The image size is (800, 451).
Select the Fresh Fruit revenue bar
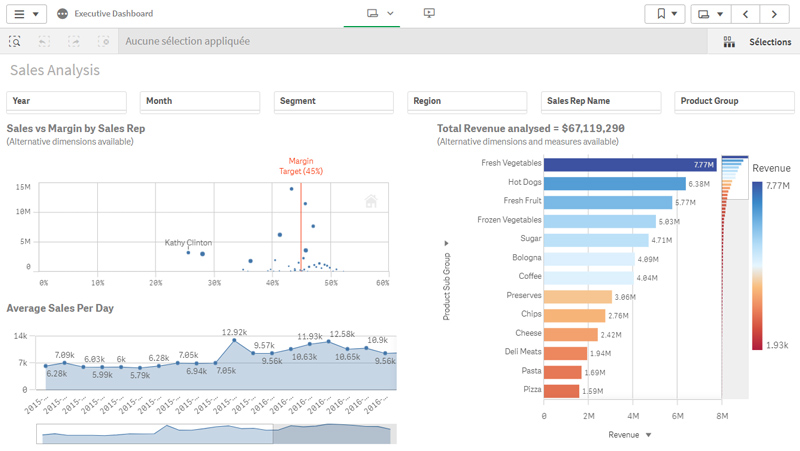(x=608, y=202)
